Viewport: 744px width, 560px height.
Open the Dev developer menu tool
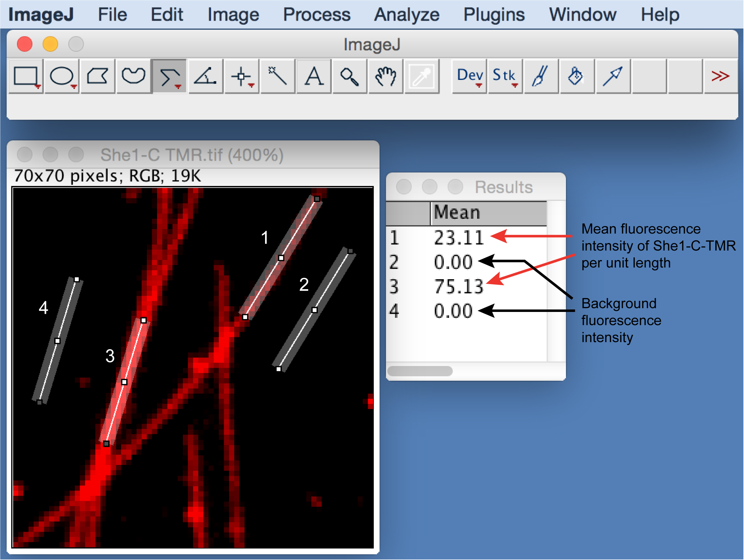pos(469,76)
